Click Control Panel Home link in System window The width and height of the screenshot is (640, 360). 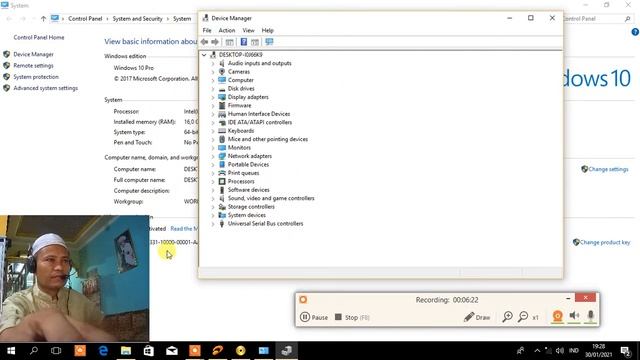click(x=39, y=37)
